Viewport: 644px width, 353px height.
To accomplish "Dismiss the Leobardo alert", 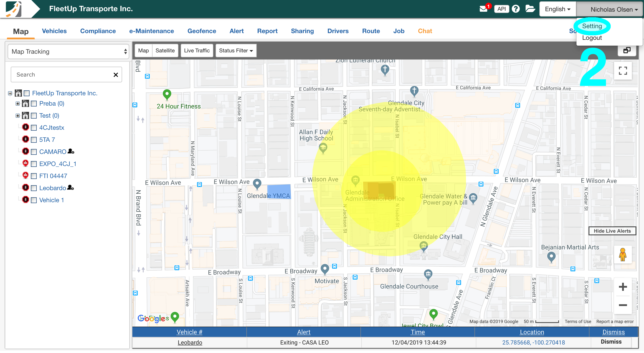I will pyautogui.click(x=611, y=342).
